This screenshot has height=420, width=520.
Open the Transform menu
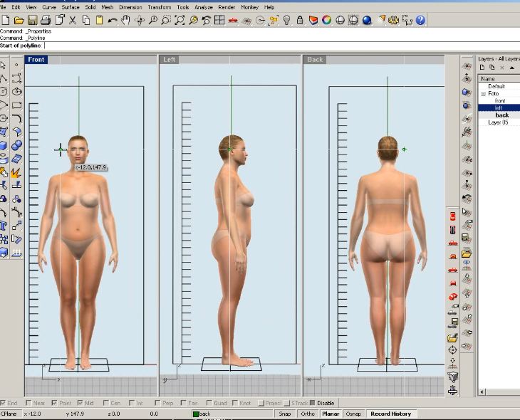pos(159,7)
